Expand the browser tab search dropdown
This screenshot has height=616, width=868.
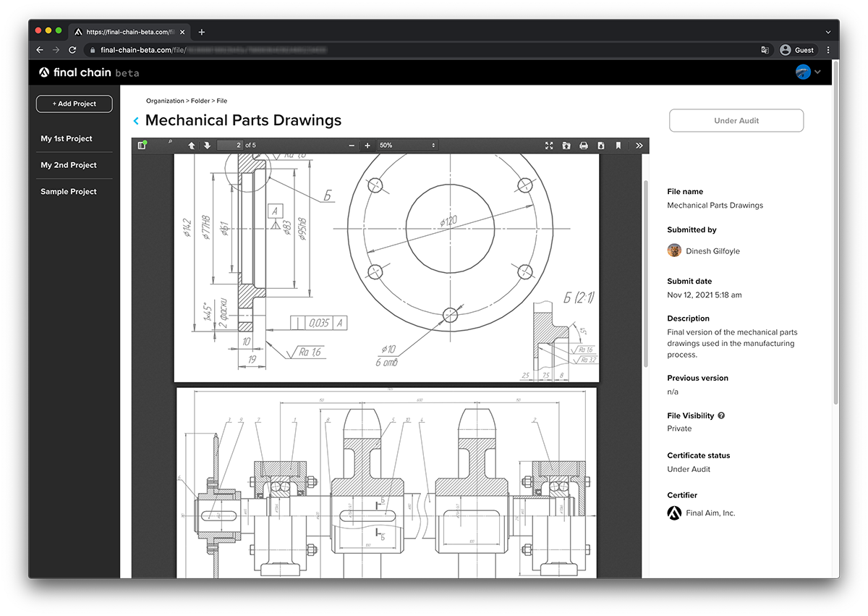click(x=828, y=32)
